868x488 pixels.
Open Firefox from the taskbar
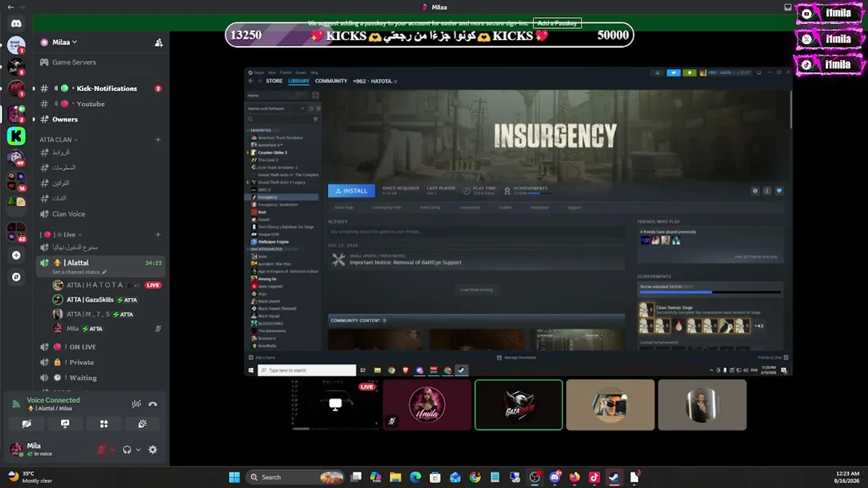tap(574, 477)
